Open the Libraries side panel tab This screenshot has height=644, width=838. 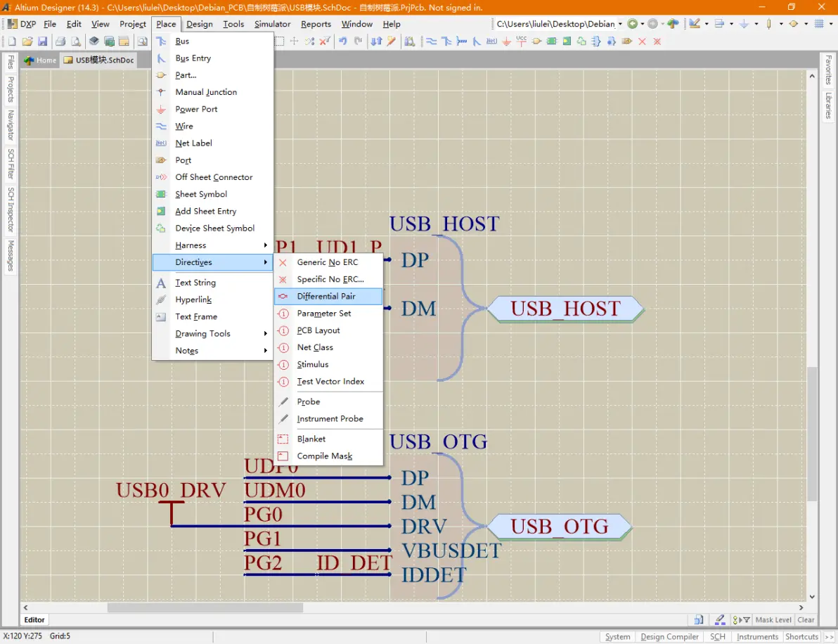(x=828, y=105)
